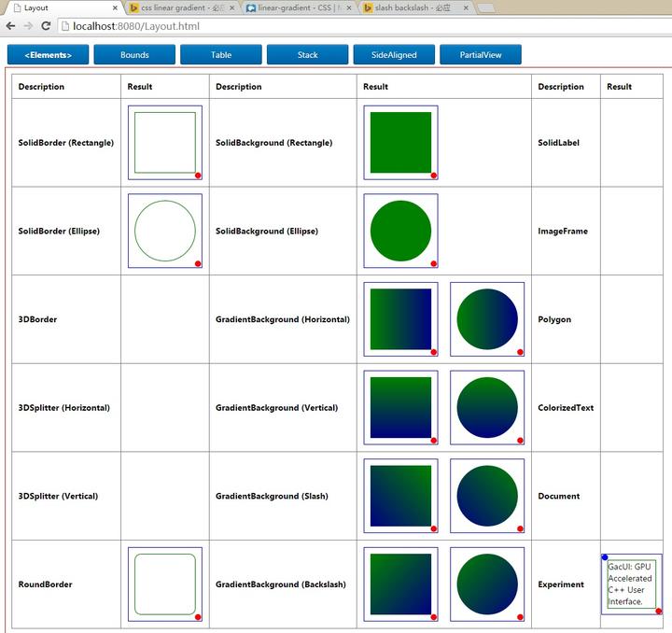Click the 'GradientBackground (Horizontal)' description cell
Viewport: 672px width, 633px height.
click(283, 319)
